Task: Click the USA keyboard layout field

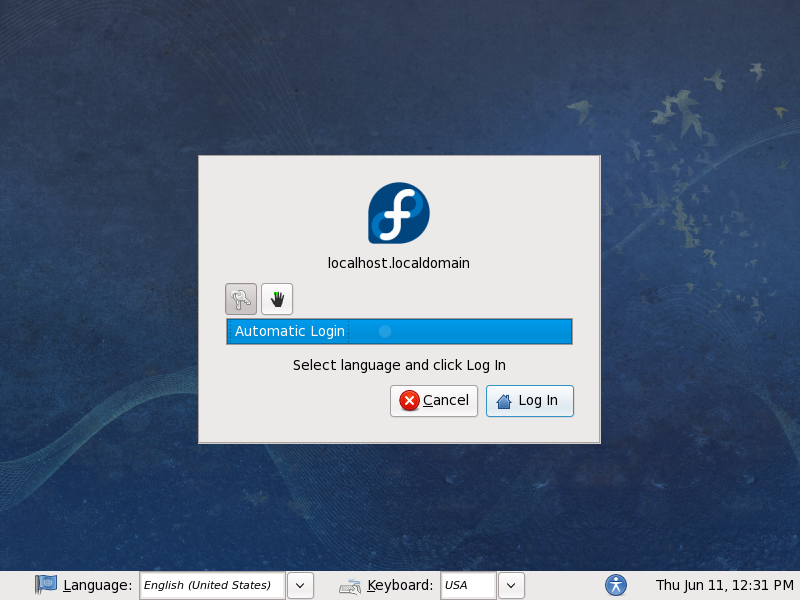Action: pos(468,585)
